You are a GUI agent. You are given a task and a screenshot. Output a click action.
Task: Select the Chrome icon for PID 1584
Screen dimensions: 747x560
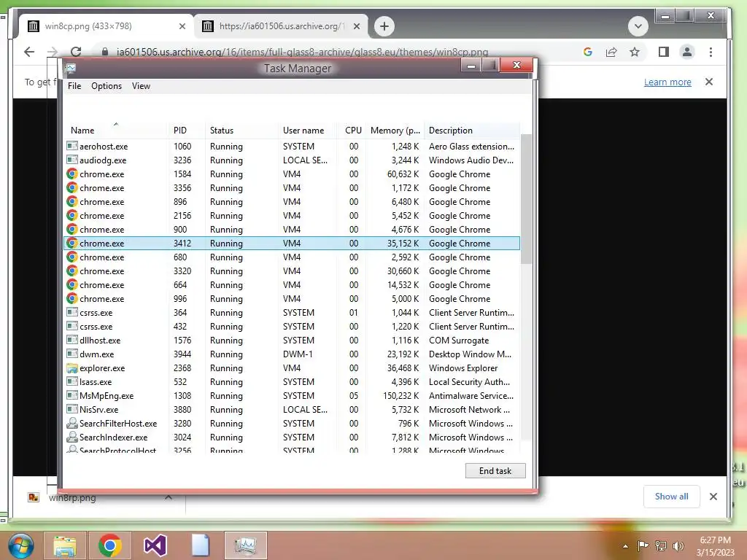click(72, 174)
